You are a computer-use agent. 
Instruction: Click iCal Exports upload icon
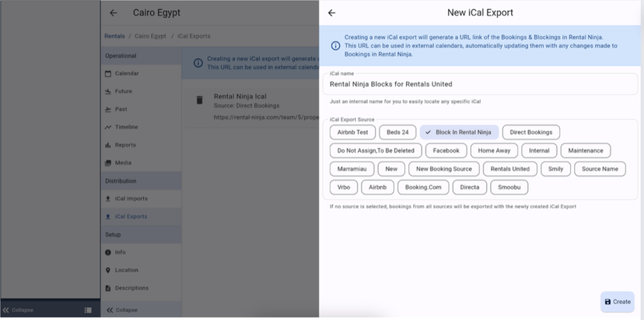pyautogui.click(x=108, y=216)
